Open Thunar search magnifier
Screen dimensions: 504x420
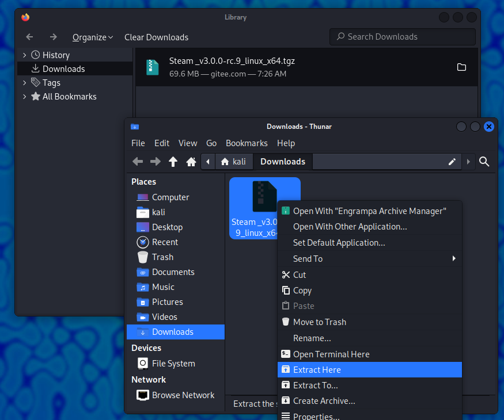click(484, 162)
